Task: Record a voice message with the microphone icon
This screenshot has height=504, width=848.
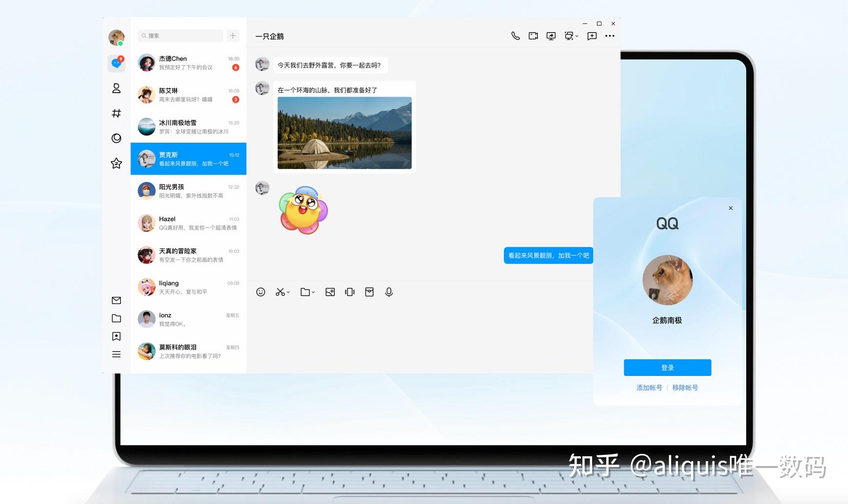Action: (388, 292)
